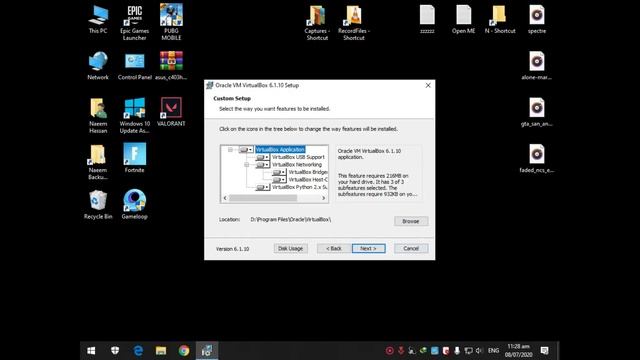640x360 pixels.
Task: Open the VirtualBox Host-Only feature dropdown
Action: 279,180
